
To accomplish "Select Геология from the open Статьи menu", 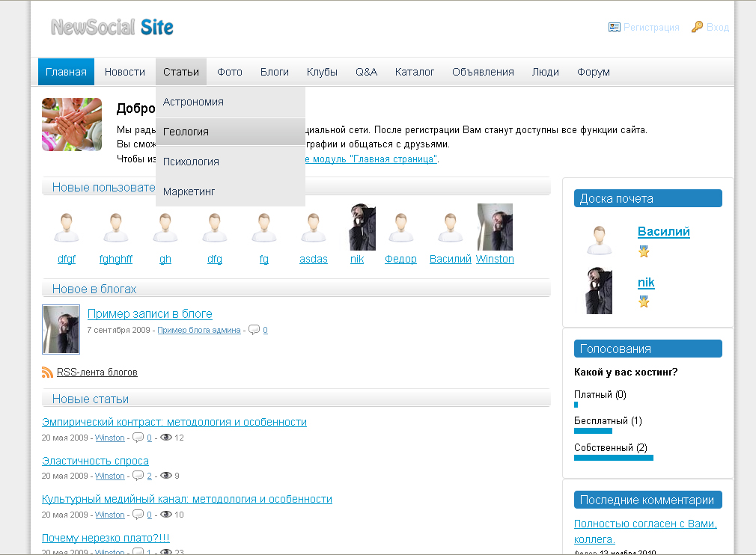I will [186, 131].
